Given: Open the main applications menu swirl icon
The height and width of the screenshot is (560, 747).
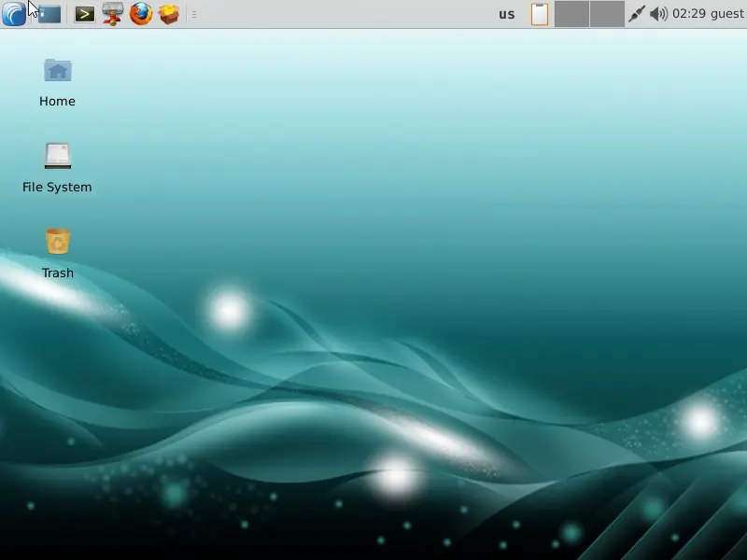Looking at the screenshot, I should pos(14,14).
